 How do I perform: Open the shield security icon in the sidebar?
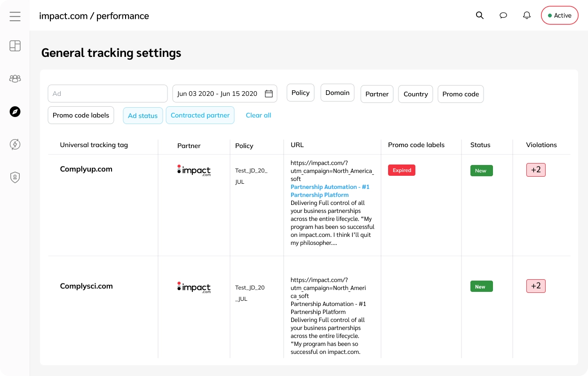coord(15,177)
